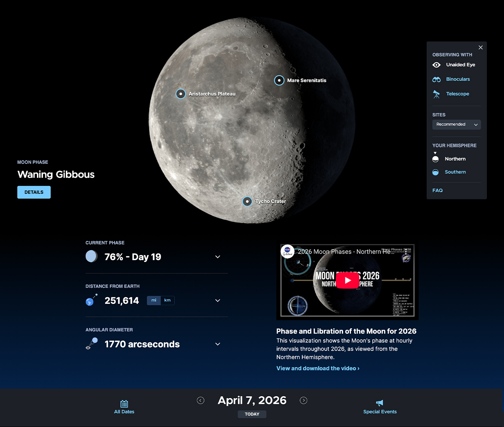
Task: Switch distance units to km
Action: [167, 300]
